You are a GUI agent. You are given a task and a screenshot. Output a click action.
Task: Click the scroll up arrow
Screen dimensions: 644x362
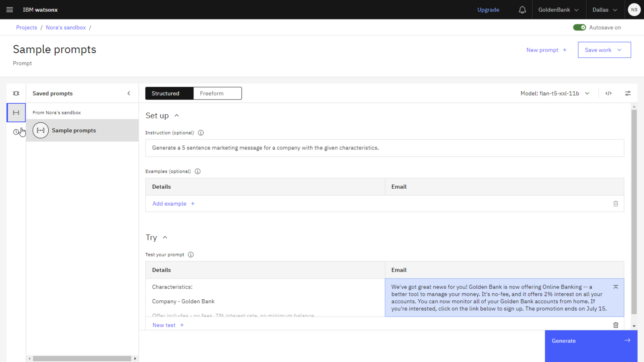[x=634, y=107]
